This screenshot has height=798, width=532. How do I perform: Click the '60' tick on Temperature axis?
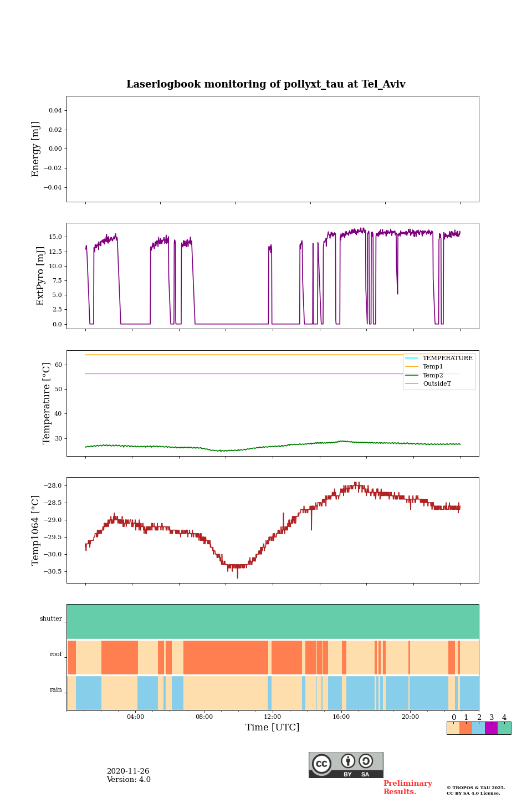[59, 365]
